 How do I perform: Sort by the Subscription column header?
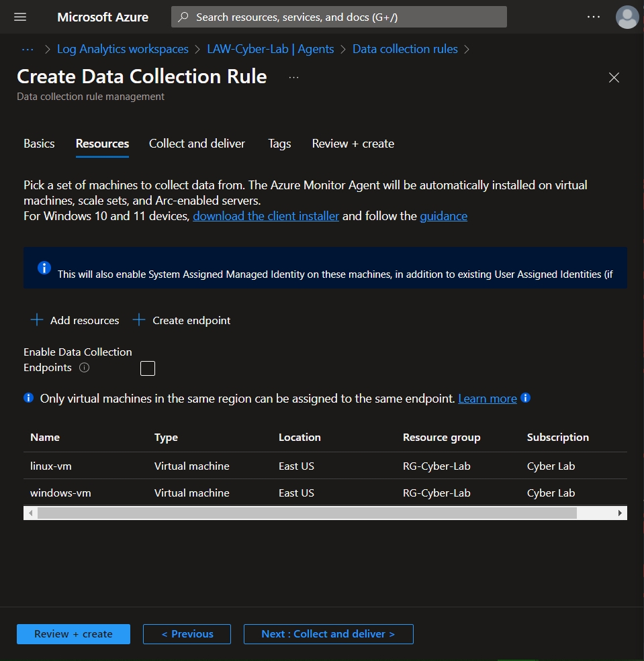pos(557,438)
